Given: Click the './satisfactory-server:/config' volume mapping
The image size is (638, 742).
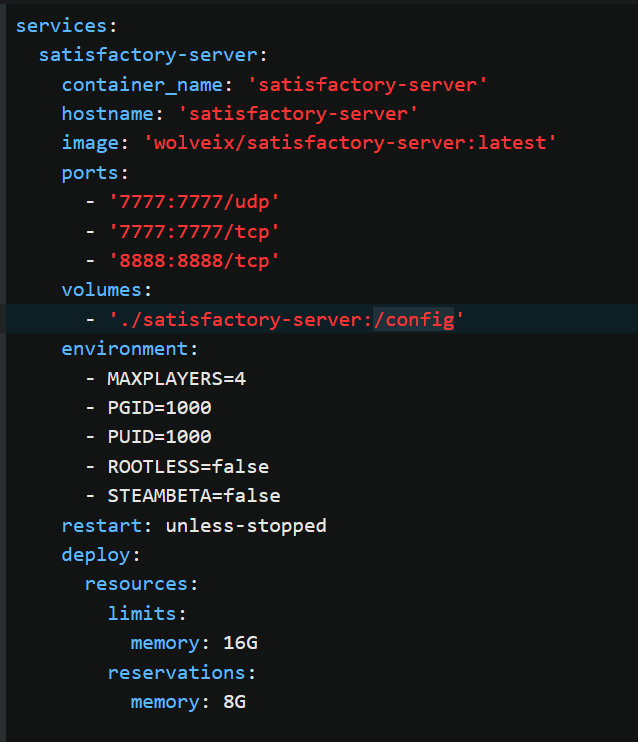Looking at the screenshot, I should coord(286,320).
